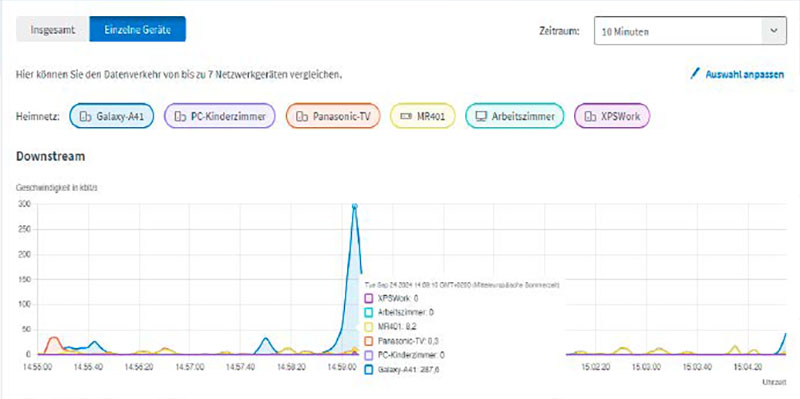800x399 pixels.
Task: Click the peak data point on the chart
Action: [355, 206]
